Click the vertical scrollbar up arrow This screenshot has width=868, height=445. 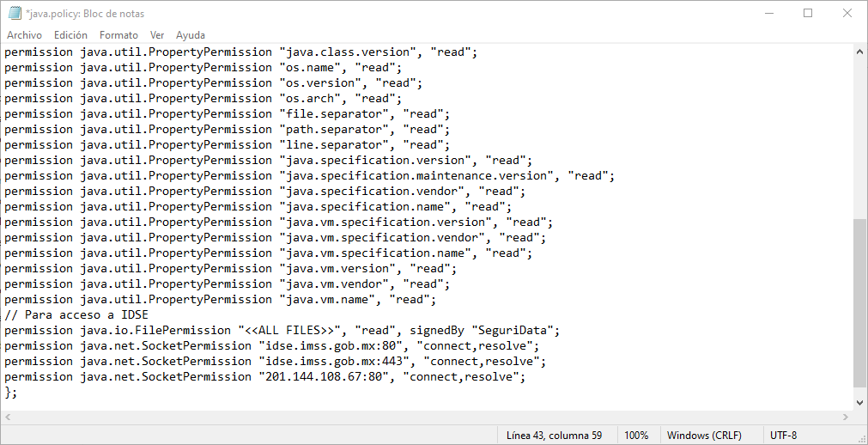(859, 52)
